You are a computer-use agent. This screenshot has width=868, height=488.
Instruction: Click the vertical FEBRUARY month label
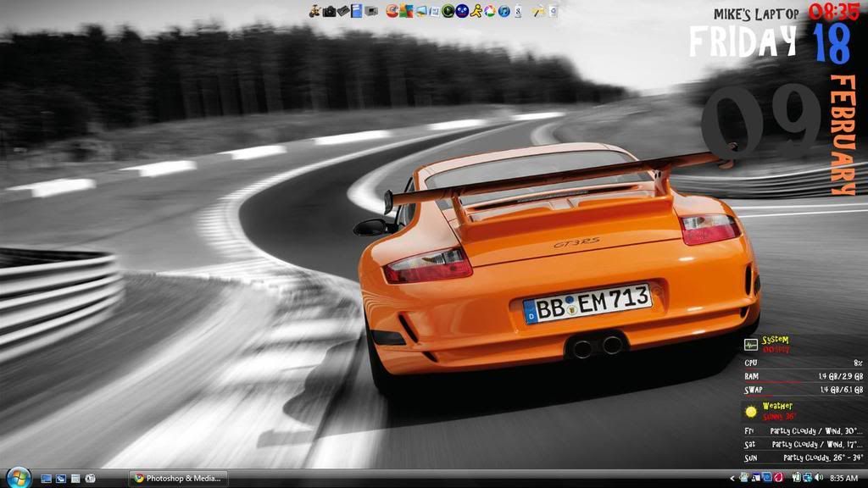pyautogui.click(x=843, y=135)
